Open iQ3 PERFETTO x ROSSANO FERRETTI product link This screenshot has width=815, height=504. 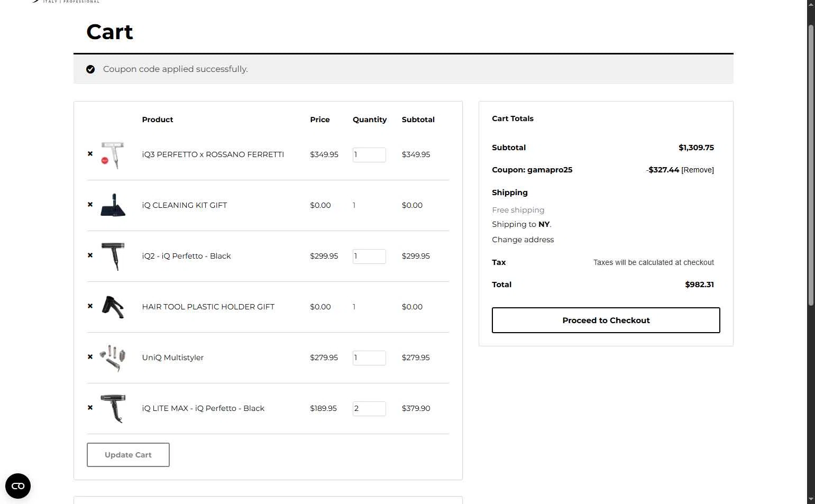(213, 154)
